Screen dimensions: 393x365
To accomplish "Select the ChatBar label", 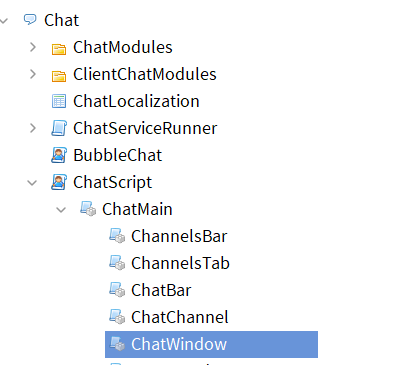I will coord(161,290).
